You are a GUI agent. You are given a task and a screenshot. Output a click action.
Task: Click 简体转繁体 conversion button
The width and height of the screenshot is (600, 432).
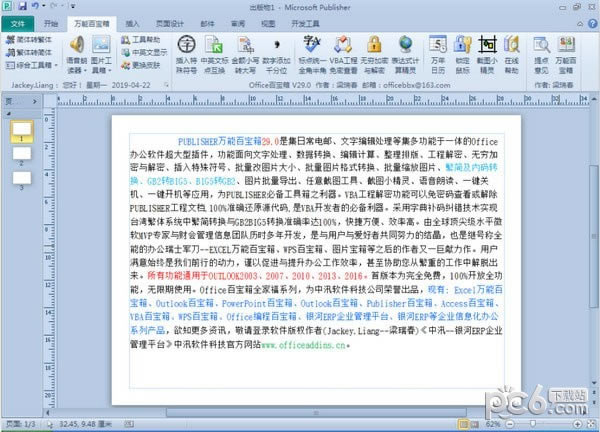point(29,39)
